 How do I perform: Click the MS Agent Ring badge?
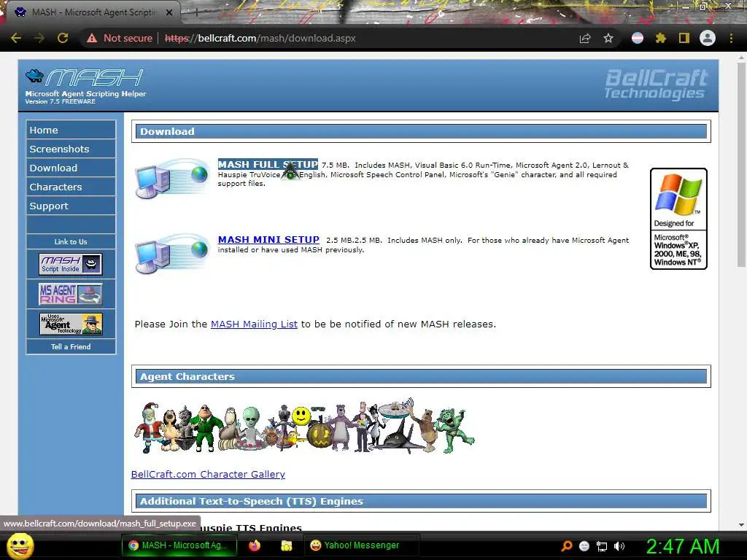pyautogui.click(x=71, y=294)
